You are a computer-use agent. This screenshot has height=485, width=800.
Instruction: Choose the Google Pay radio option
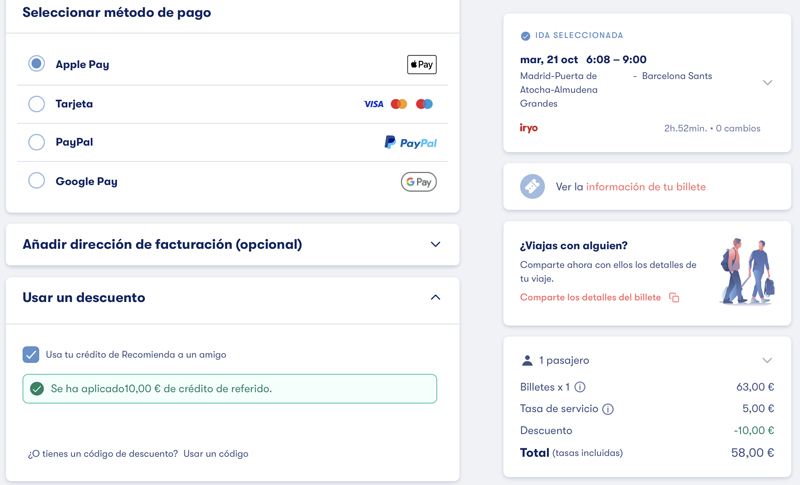coord(36,181)
